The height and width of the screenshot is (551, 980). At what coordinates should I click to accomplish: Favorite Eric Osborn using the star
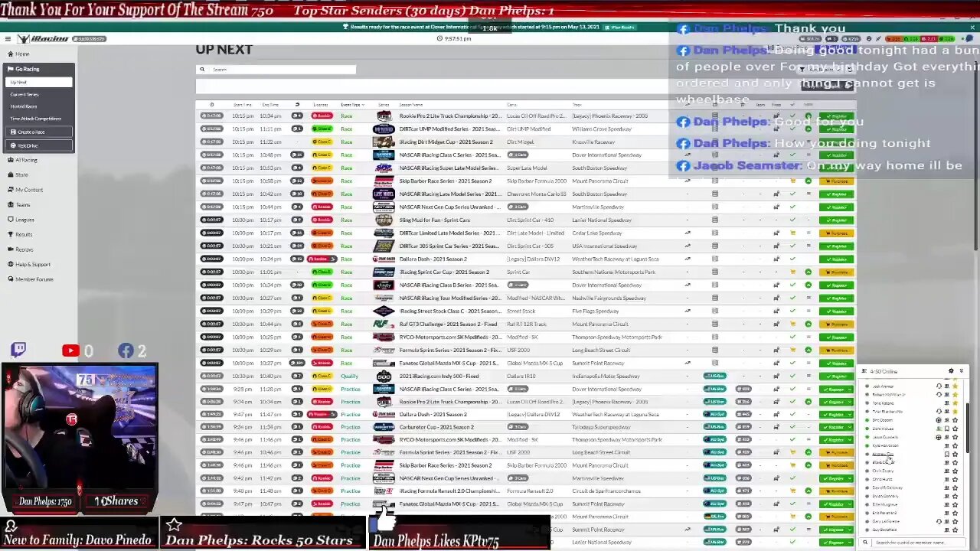pyautogui.click(x=955, y=420)
